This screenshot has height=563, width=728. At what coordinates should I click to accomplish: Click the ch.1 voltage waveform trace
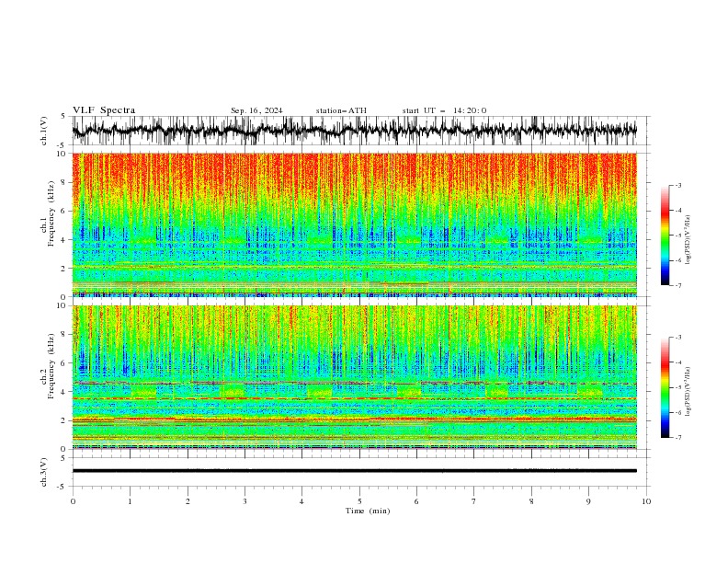pos(354,130)
